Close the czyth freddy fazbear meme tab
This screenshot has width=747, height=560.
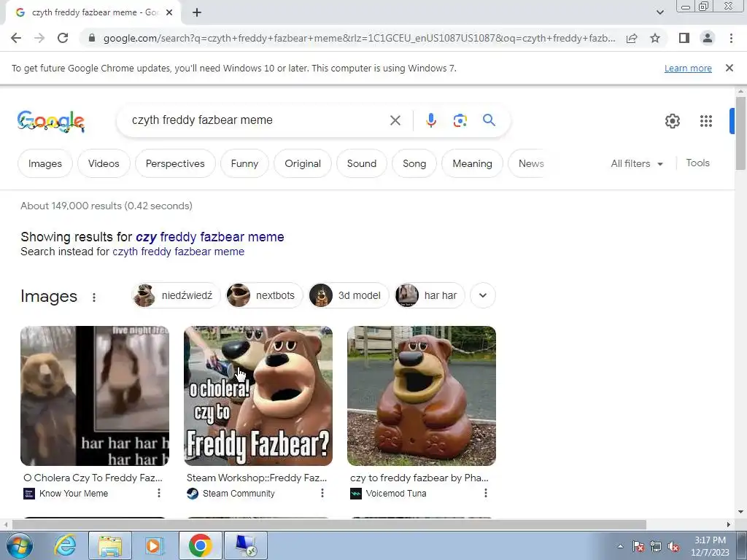(x=169, y=13)
